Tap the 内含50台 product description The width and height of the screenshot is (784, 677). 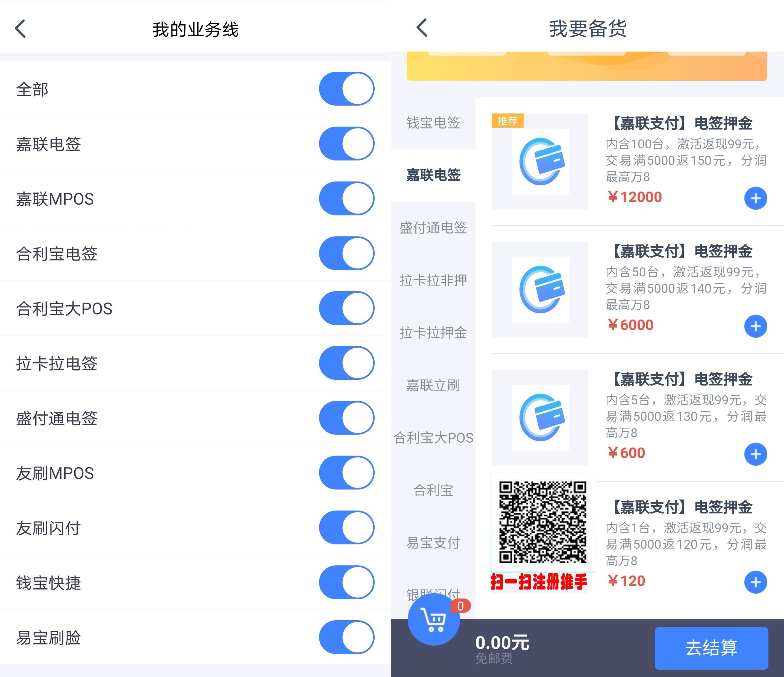point(686,288)
